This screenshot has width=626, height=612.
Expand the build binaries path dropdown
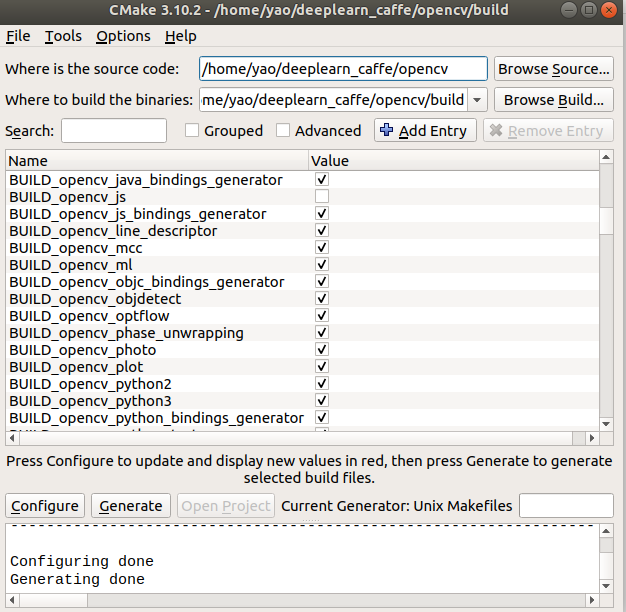477,100
